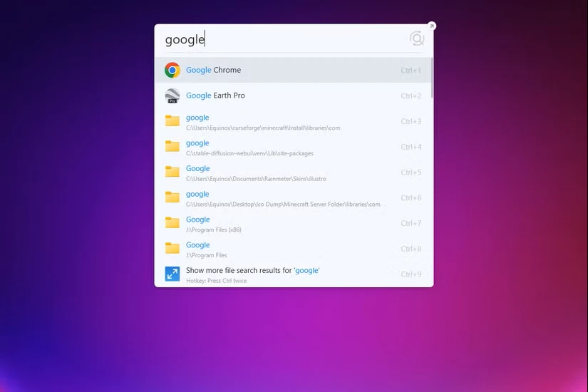Launch the Google Chrome result

click(x=285, y=70)
